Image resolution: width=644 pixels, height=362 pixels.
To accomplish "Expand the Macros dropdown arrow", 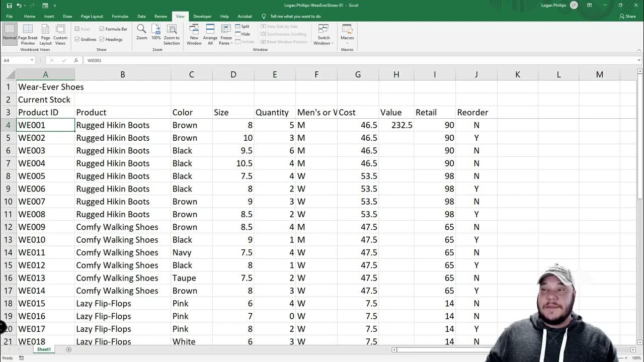I will click(x=347, y=43).
